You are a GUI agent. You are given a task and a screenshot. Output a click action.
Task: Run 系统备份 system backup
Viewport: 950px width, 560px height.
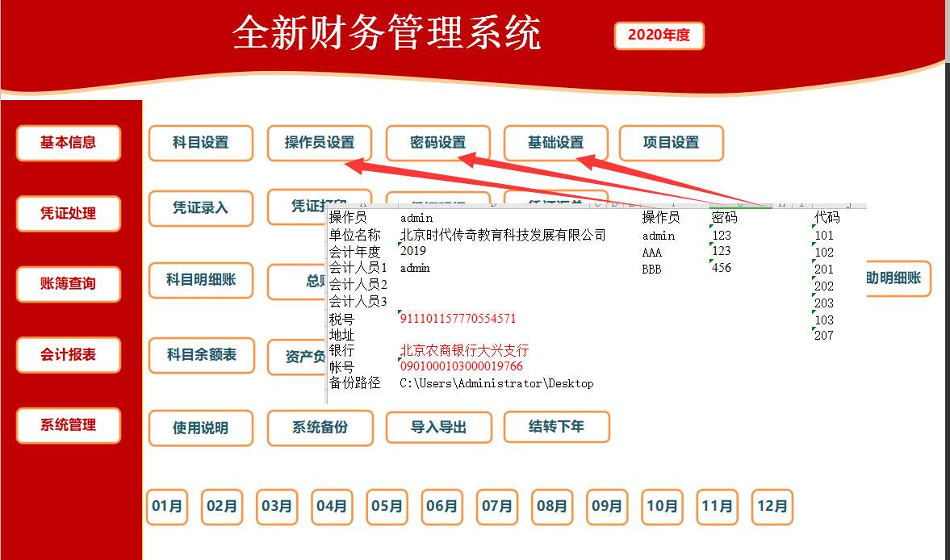coord(320,428)
